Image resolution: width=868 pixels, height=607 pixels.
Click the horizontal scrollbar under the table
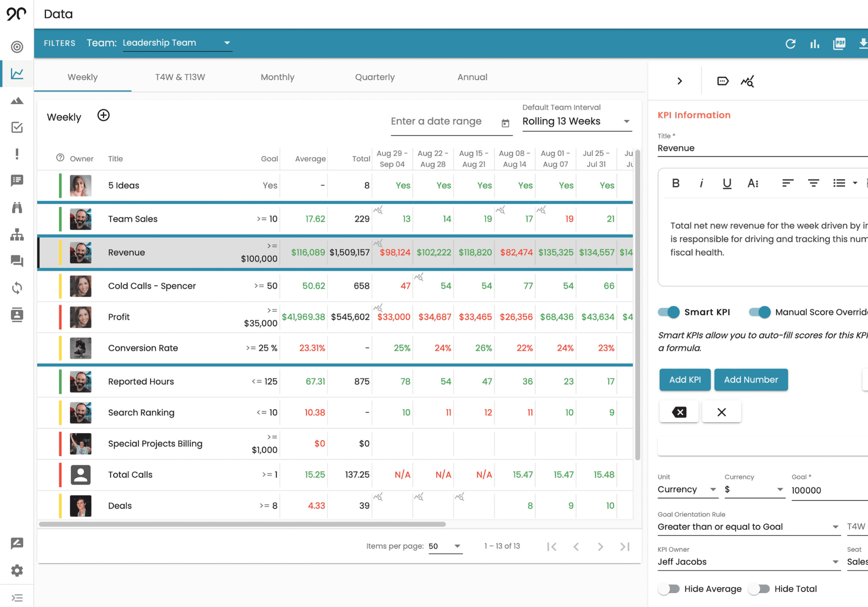click(242, 524)
